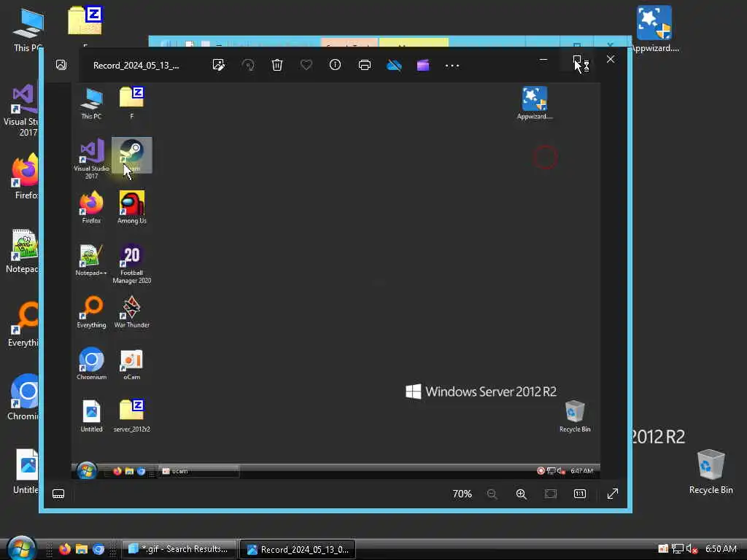
Task: Click the 70% zoom level readout
Action: pyautogui.click(x=462, y=494)
